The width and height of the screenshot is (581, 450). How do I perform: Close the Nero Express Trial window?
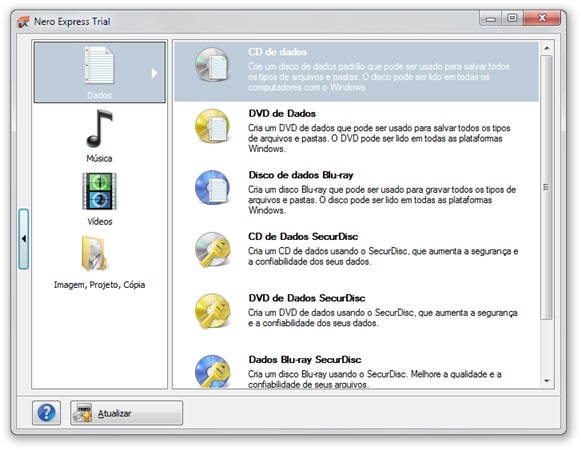[x=542, y=18]
